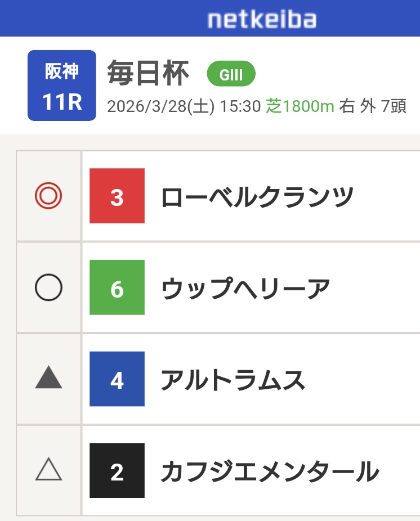420x521 pixels.
Task: Tap the blue 阪神 11R race badge
Action: click(62, 86)
